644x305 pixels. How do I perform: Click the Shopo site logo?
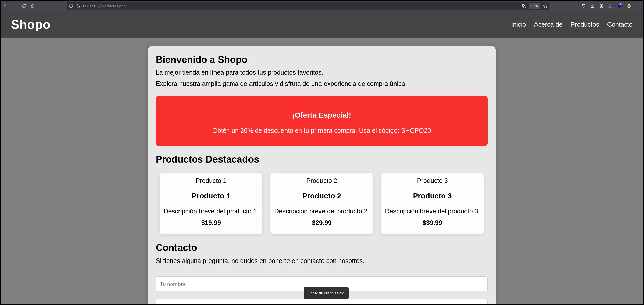[30, 25]
